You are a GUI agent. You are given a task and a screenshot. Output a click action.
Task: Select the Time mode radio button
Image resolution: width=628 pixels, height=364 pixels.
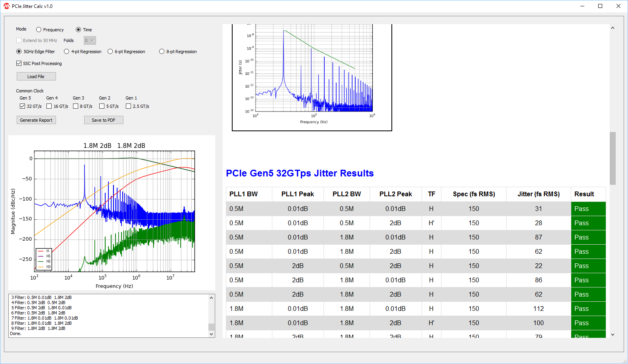coord(79,30)
